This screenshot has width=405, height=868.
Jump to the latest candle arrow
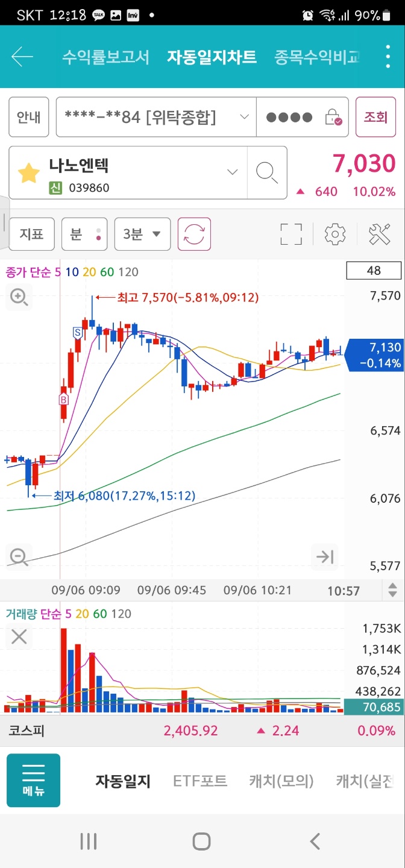coord(325,556)
